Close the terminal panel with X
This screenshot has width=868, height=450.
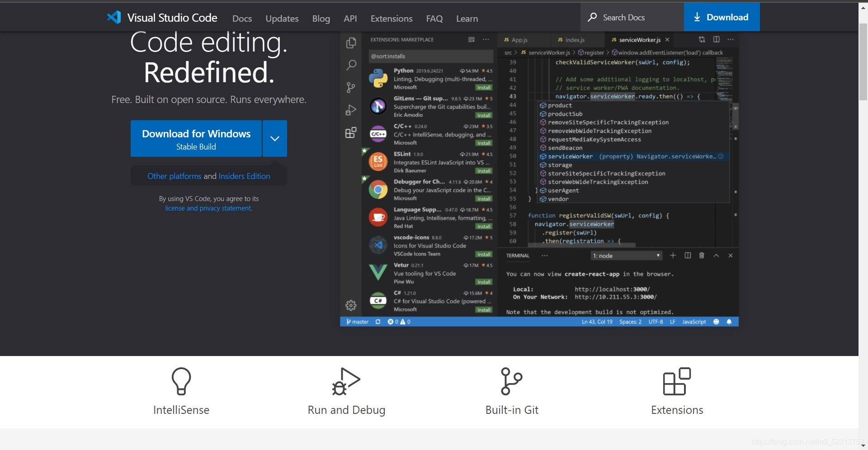point(731,255)
